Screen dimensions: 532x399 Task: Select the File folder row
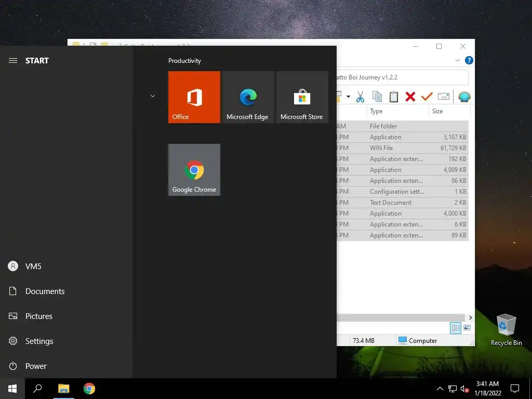[403, 126]
